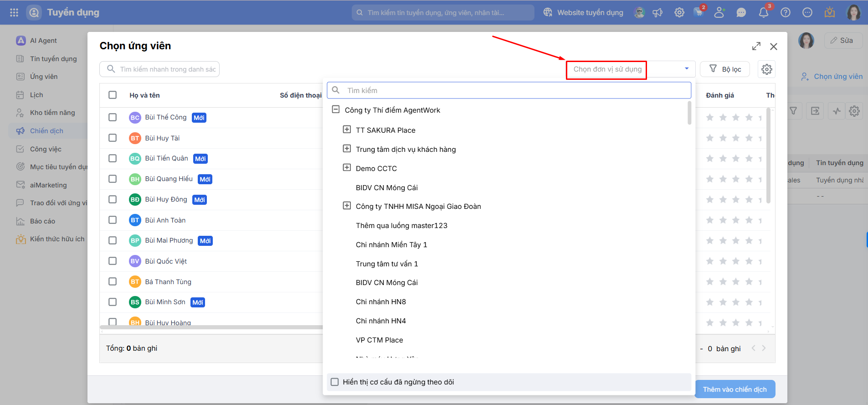Open the announcements megaphone icon in header
868x405 pixels.
(x=657, y=12)
